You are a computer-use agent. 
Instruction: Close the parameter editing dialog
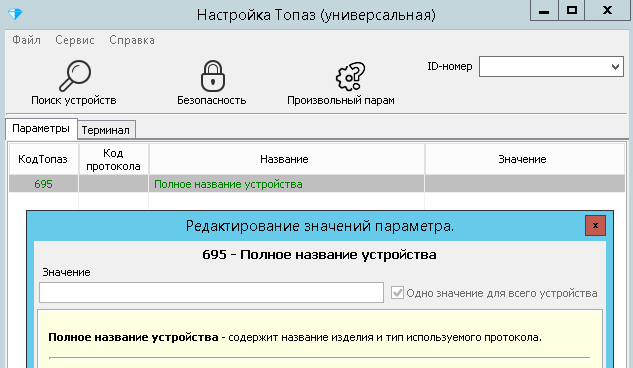coord(595,226)
